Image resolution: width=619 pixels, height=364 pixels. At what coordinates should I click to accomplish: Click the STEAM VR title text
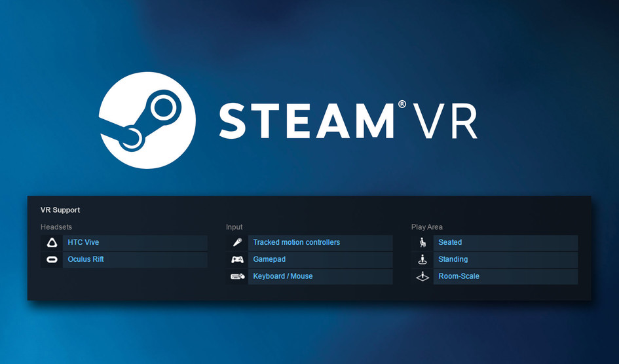348,120
